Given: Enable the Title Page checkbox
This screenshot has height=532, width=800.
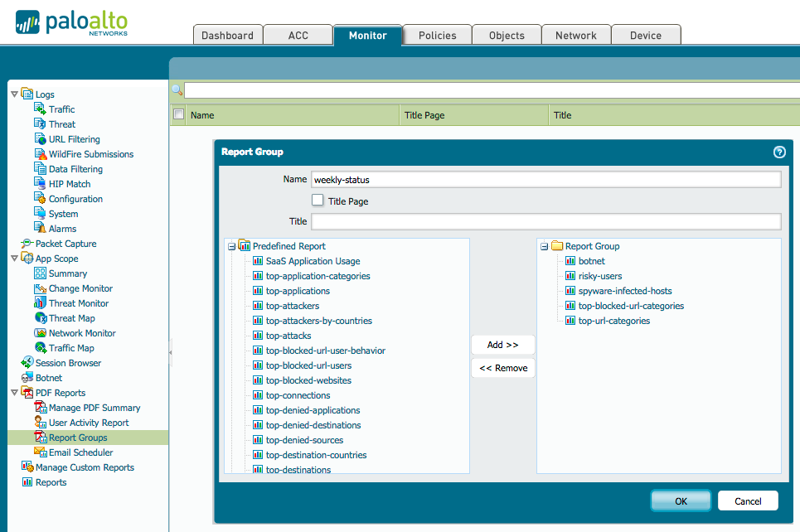Looking at the screenshot, I should (318, 201).
